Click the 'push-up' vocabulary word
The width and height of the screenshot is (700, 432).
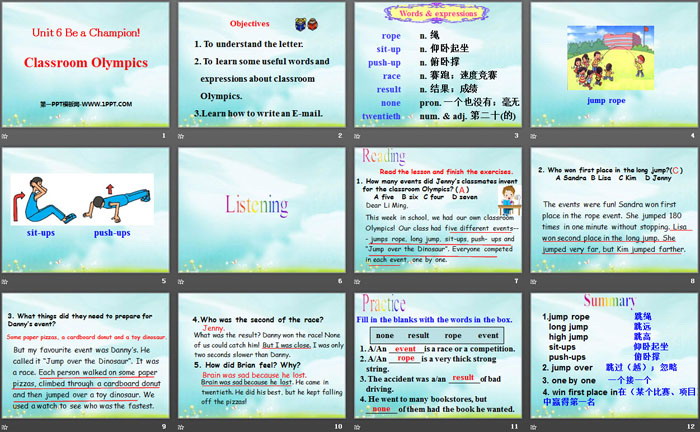(x=384, y=62)
